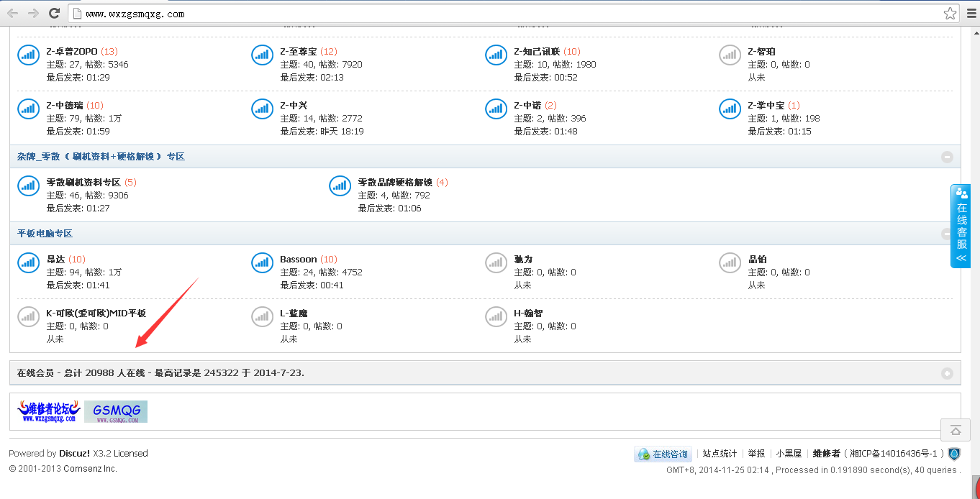
Task: Click the browser address bar
Action: point(504,14)
